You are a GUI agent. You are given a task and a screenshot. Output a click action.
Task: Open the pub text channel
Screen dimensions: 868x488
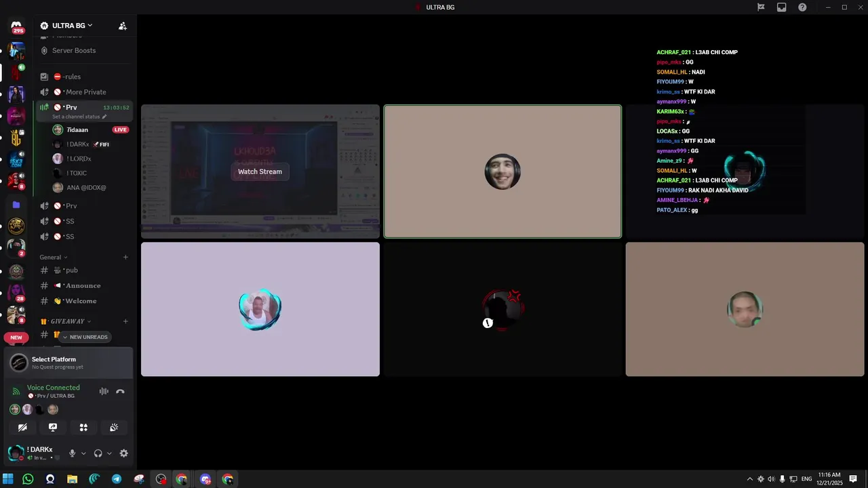pyautogui.click(x=84, y=270)
